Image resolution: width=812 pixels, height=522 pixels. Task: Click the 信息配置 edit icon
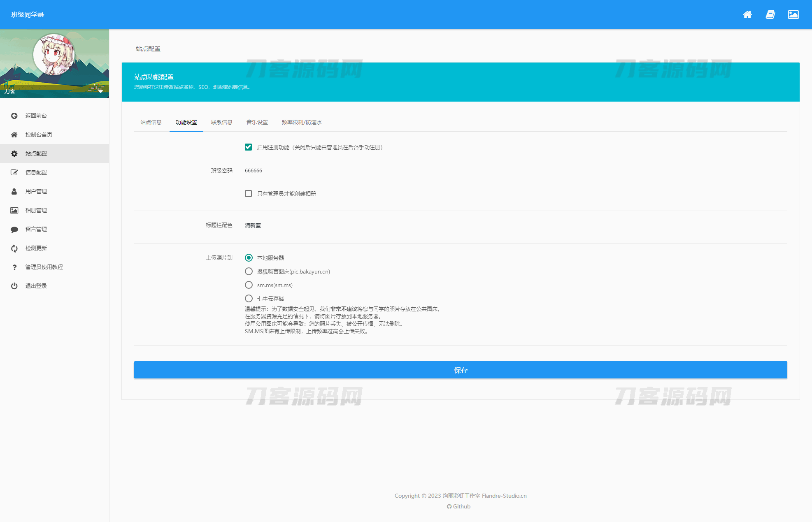pyautogui.click(x=14, y=172)
